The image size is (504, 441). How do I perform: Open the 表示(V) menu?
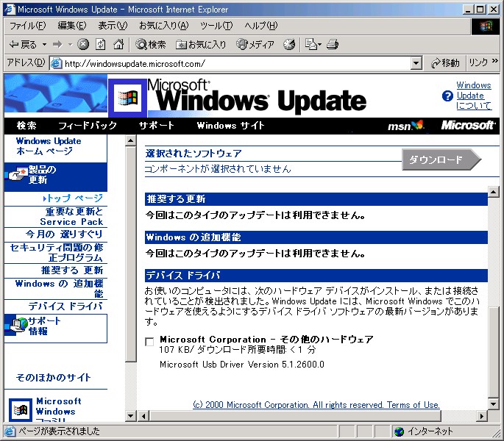click(113, 26)
